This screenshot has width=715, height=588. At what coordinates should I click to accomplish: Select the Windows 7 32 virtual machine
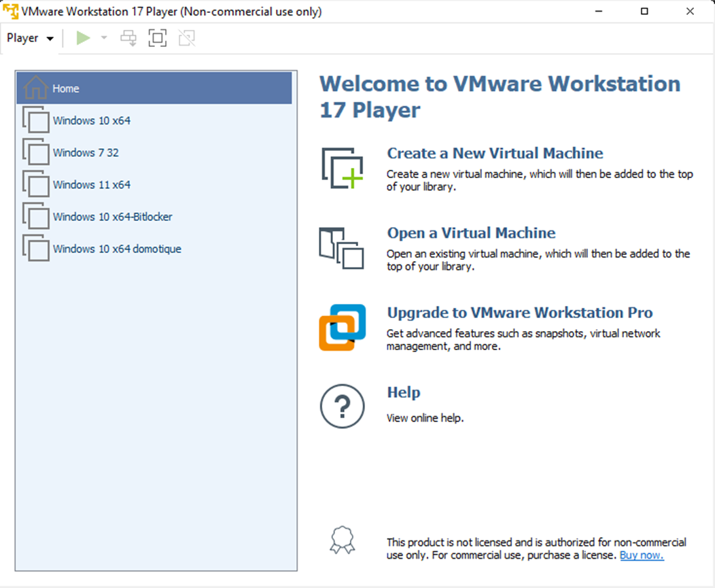point(154,152)
